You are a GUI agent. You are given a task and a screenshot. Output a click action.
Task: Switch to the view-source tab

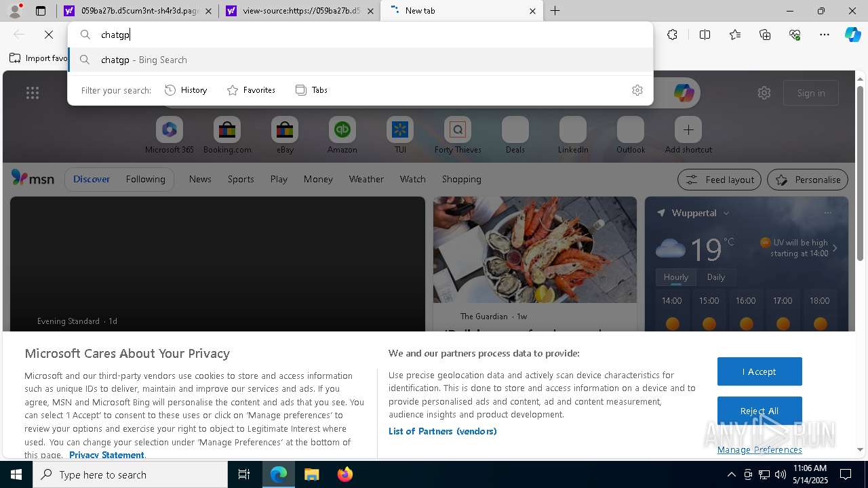[x=300, y=11]
